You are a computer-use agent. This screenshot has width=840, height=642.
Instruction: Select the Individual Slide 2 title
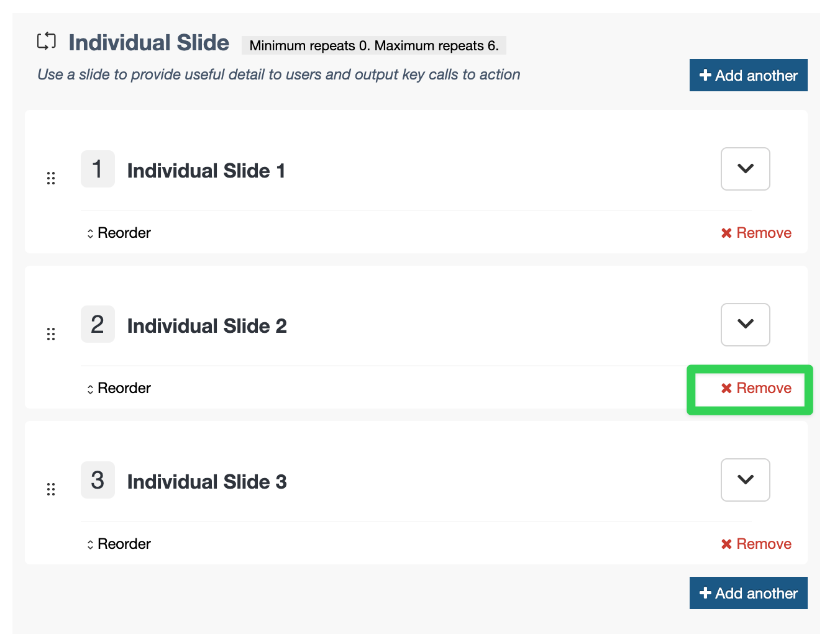(207, 326)
